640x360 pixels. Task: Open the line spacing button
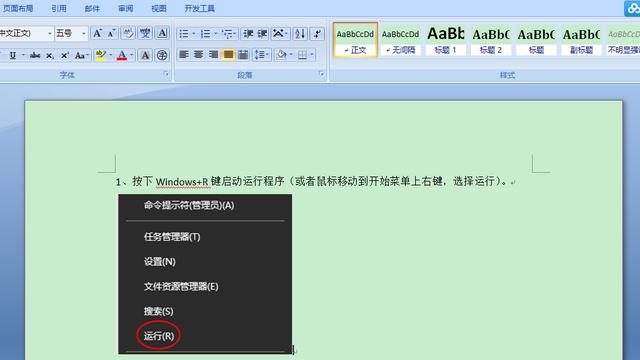tap(261, 55)
